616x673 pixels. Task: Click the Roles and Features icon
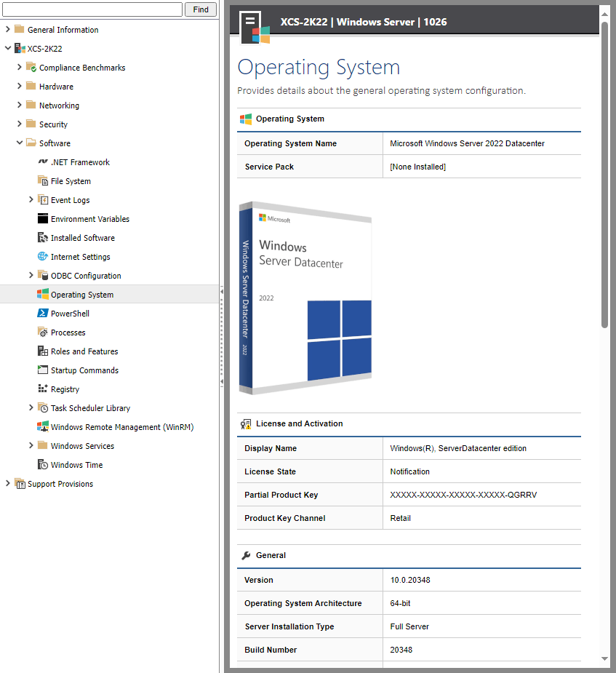(43, 351)
